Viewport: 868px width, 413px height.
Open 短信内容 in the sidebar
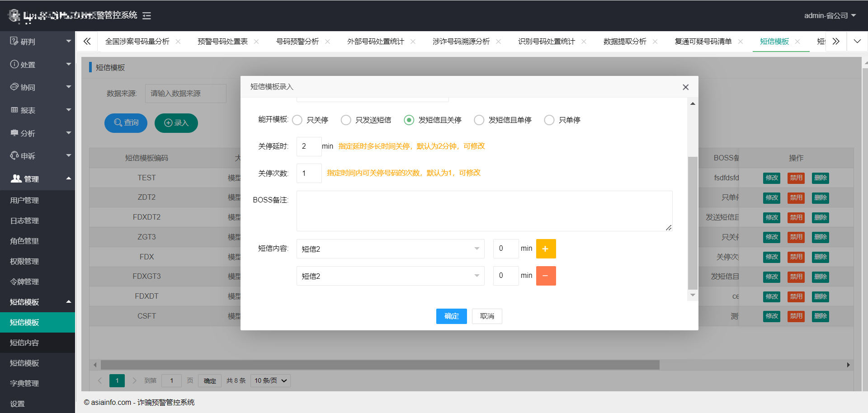(x=38, y=343)
